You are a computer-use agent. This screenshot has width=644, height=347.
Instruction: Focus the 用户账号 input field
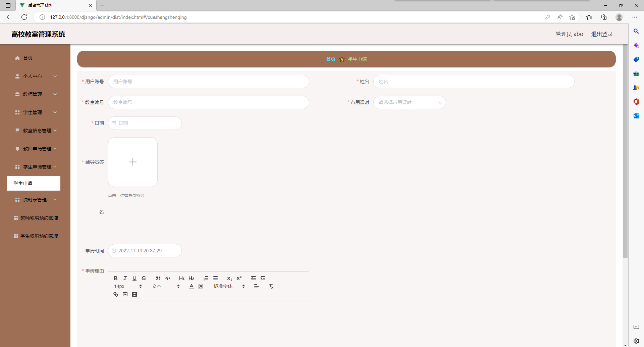point(208,82)
